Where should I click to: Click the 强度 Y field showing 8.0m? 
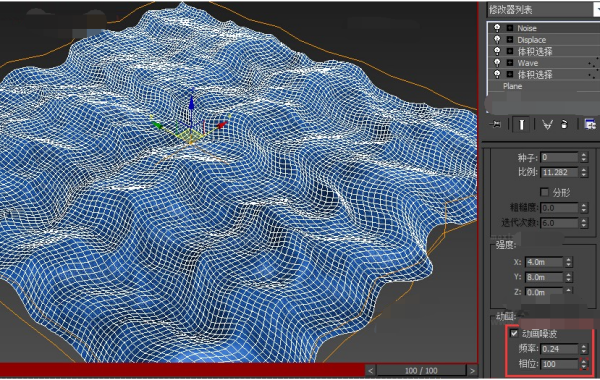tap(544, 277)
